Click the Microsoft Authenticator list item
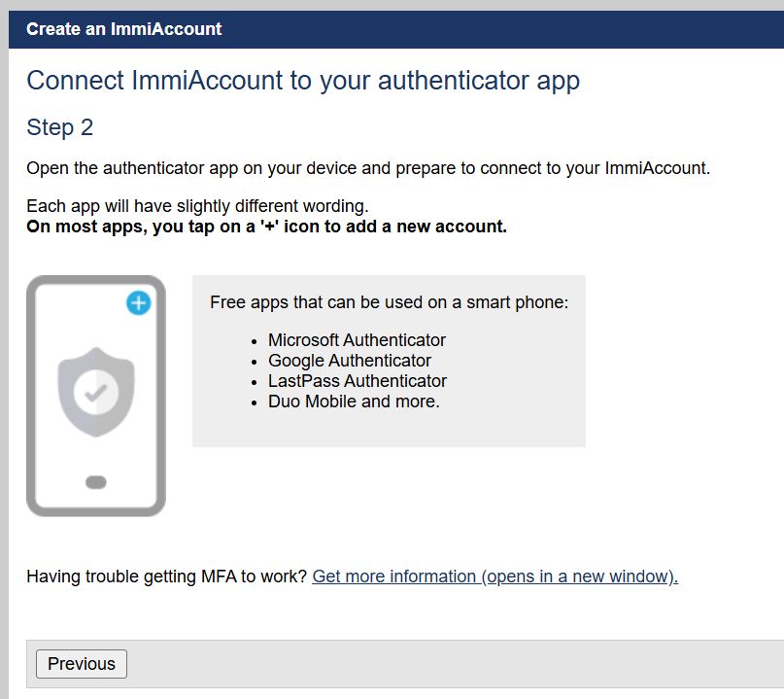This screenshot has width=784, height=699. 357,340
